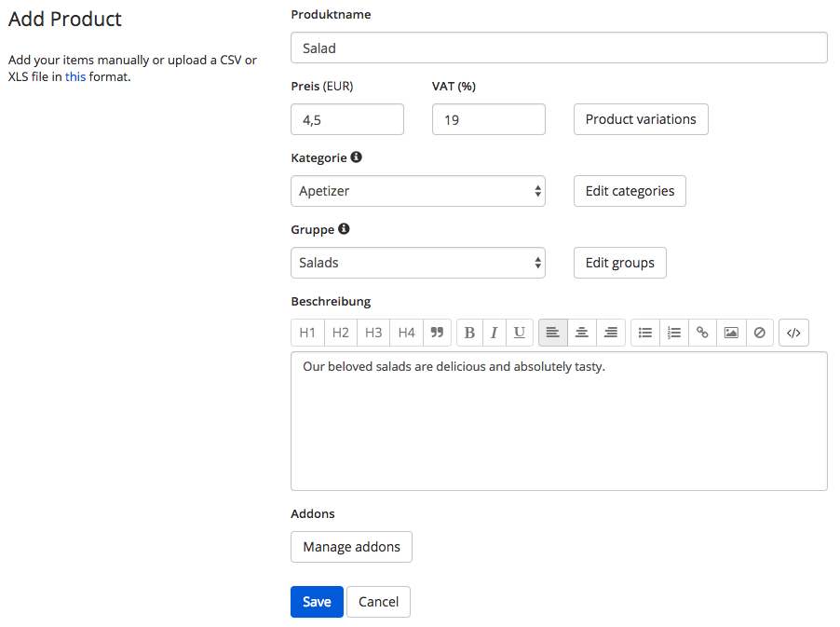Toggle underline text formatting
This screenshot has height=627, width=840.
point(519,333)
